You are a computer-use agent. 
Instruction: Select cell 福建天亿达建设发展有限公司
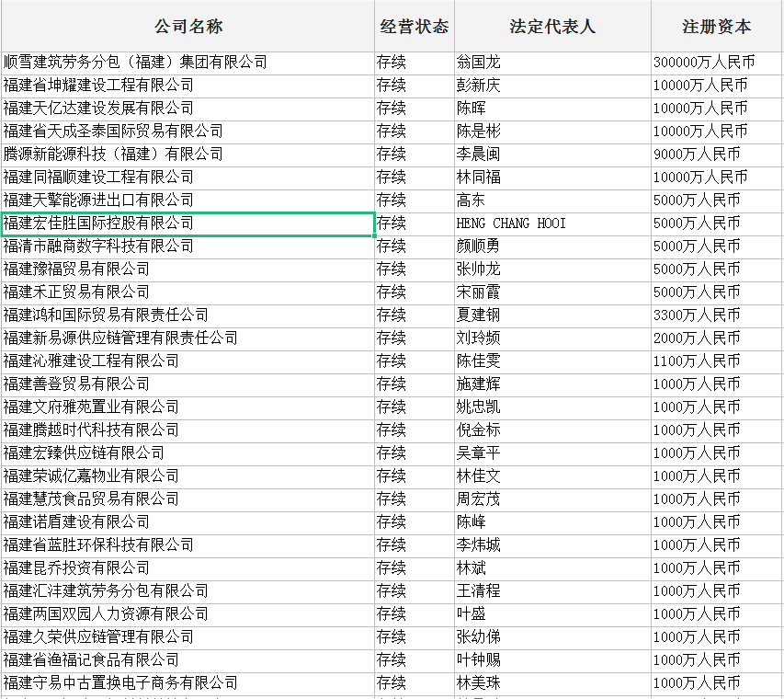tap(188, 109)
